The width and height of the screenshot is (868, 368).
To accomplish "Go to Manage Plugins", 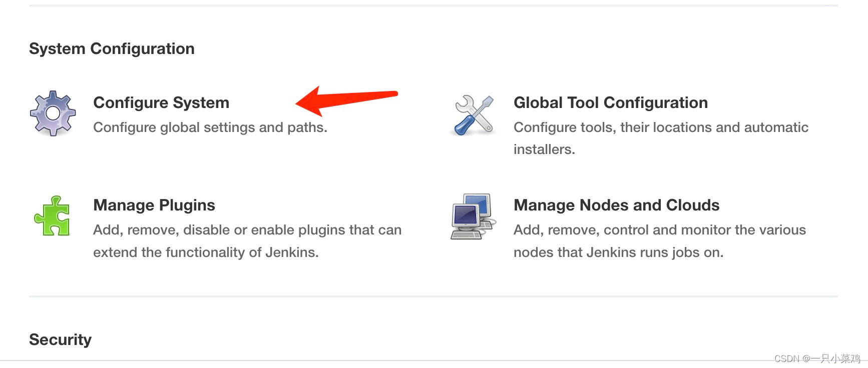I will [154, 205].
